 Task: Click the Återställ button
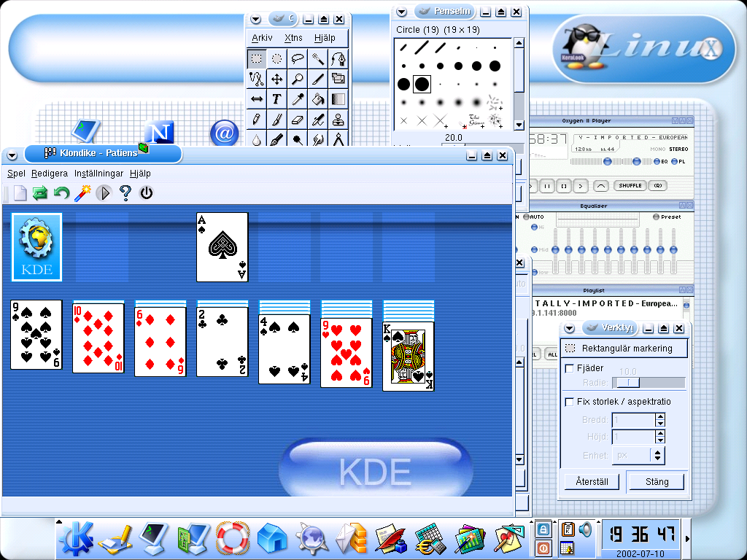click(592, 481)
